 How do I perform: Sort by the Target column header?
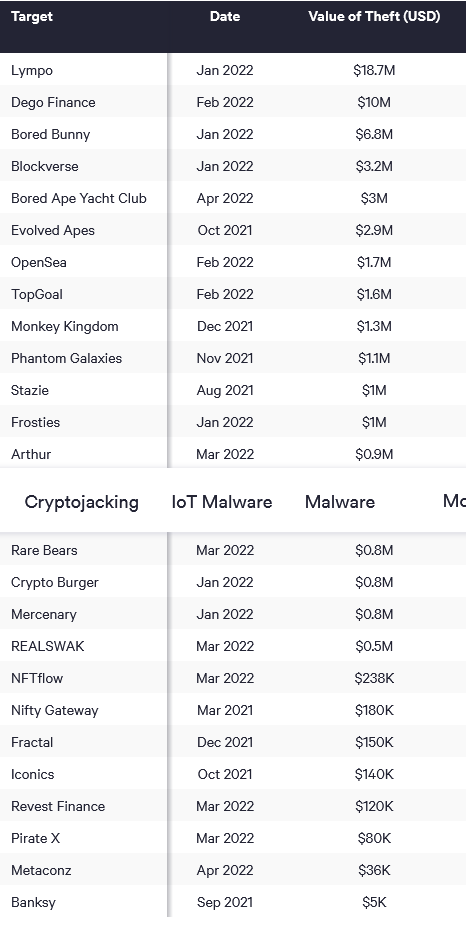pyautogui.click(x=32, y=16)
